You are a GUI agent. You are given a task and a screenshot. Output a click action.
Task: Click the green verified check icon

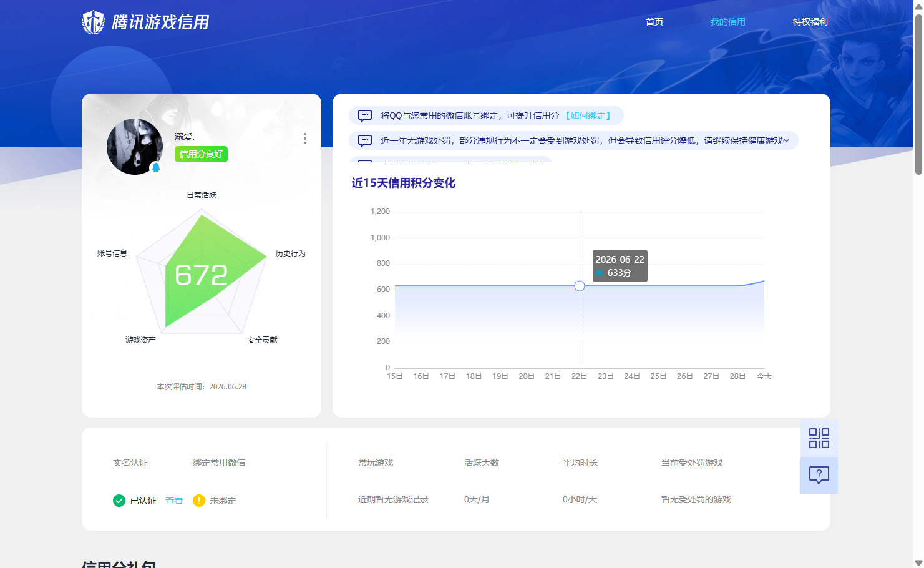click(x=119, y=501)
